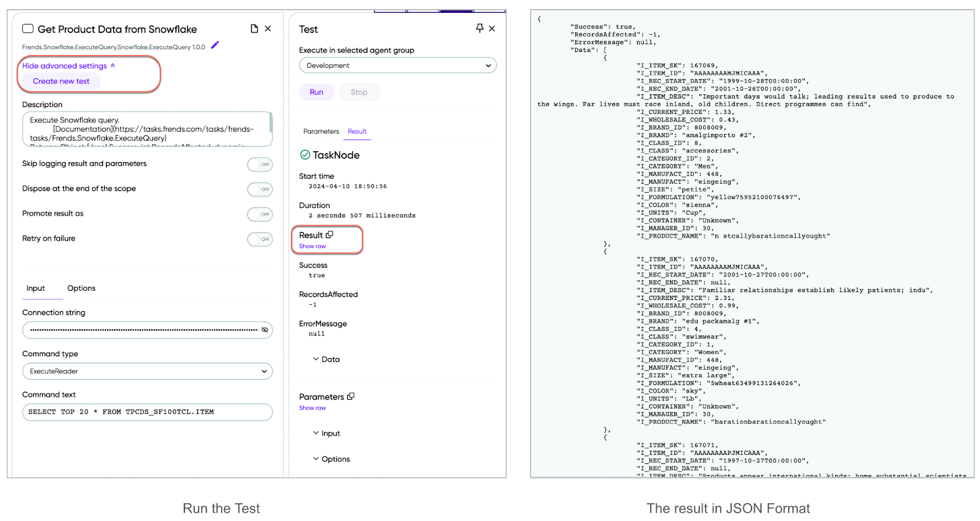This screenshot has width=980, height=521.
Task: Click Show raw under Result
Action: [312, 246]
